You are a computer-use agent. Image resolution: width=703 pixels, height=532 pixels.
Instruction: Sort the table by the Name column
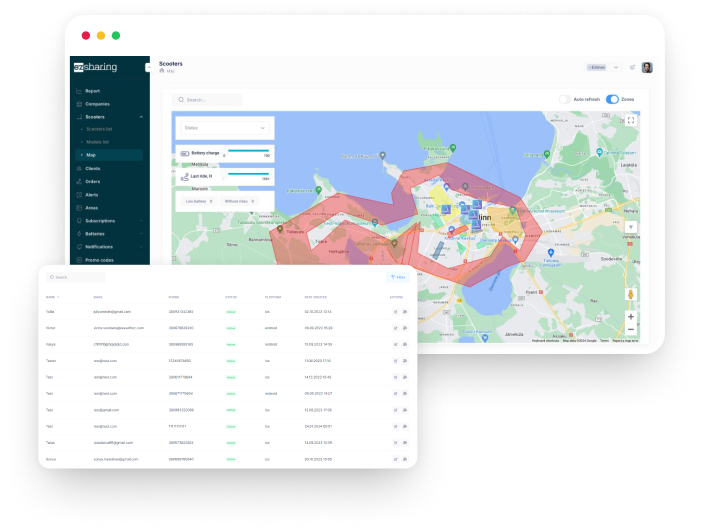52,297
